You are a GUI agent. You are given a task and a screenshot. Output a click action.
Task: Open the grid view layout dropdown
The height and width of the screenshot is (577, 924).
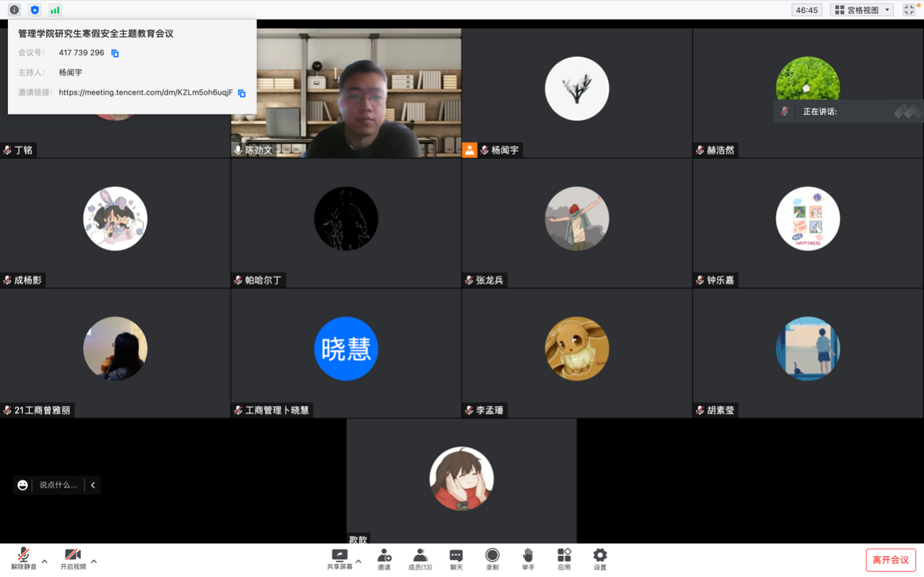click(x=862, y=10)
